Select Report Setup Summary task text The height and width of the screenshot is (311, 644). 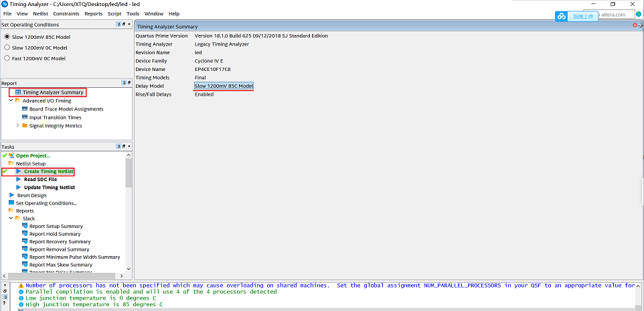point(56,227)
